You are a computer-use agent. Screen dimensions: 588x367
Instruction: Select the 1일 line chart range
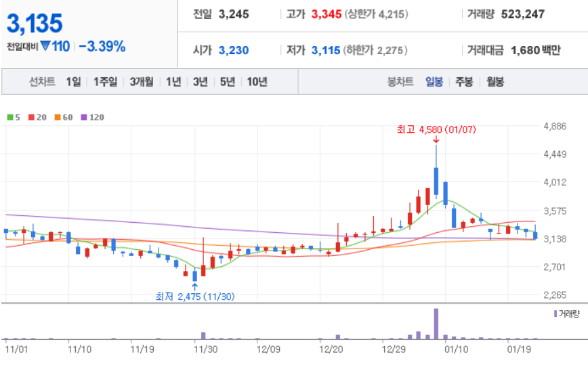click(73, 81)
